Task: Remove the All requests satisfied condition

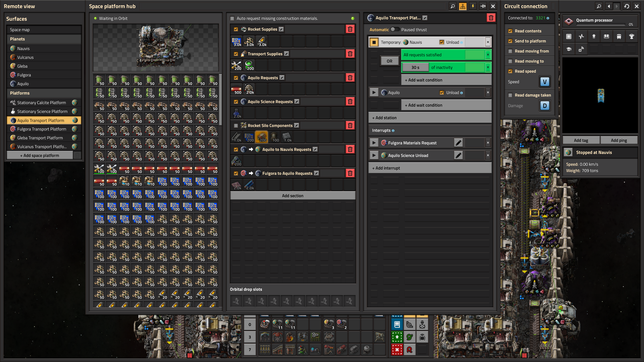Action: [x=488, y=55]
